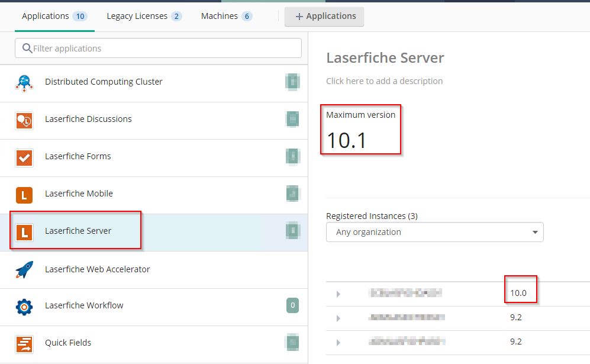Expand the registered instance with version 10.0
This screenshot has height=364, width=590.
click(338, 294)
